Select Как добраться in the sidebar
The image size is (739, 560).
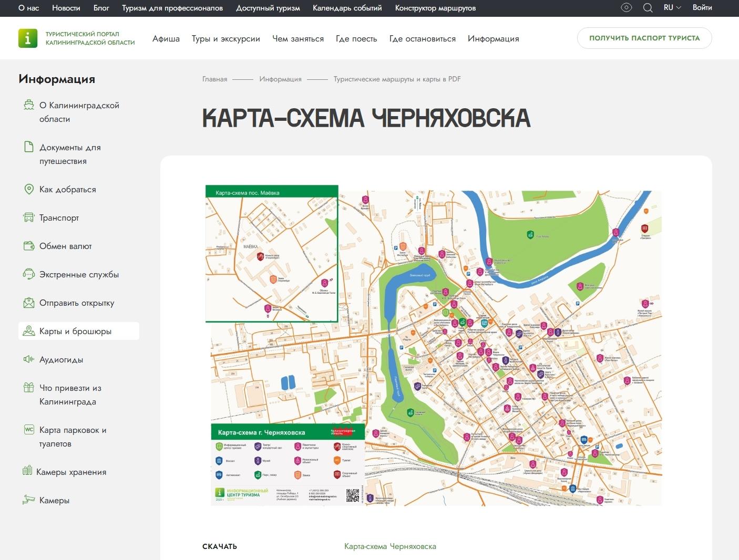coord(68,190)
